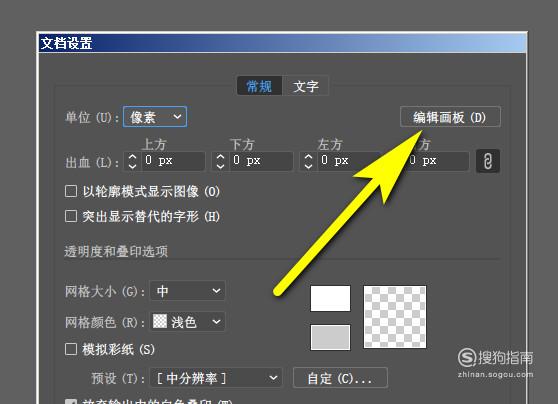Enable 突出显示替代的字形 checkbox
558x404 pixels.
tap(71, 216)
